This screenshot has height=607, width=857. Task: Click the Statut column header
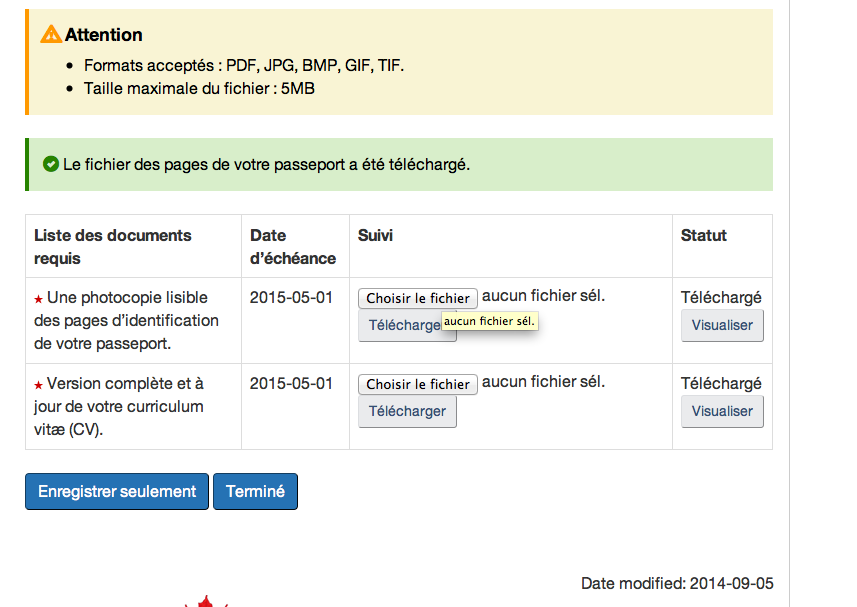[703, 235]
